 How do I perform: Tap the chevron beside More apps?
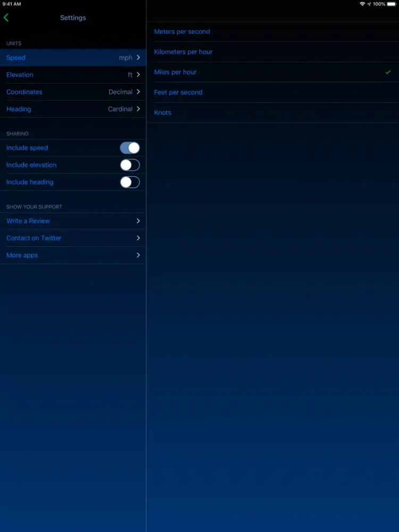138,255
